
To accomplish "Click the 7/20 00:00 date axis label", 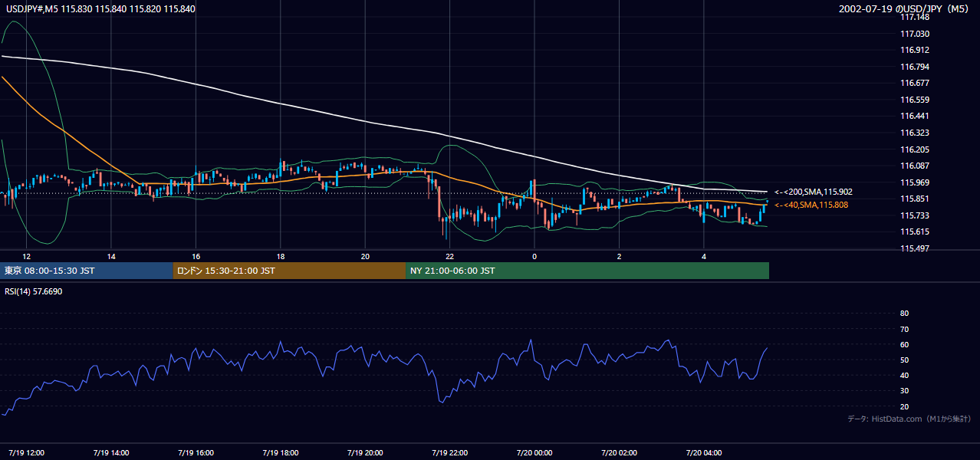I will coord(534,452).
